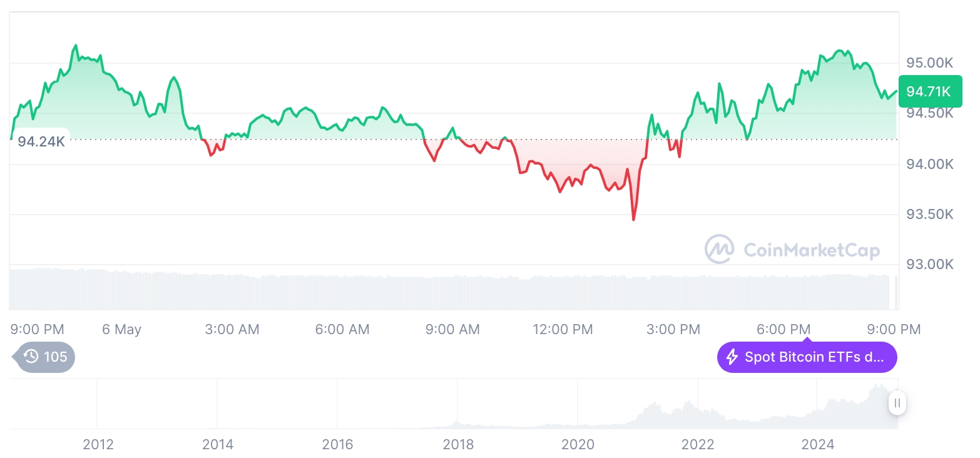
Task: Click the 95.00K price axis label
Action: [x=929, y=63]
